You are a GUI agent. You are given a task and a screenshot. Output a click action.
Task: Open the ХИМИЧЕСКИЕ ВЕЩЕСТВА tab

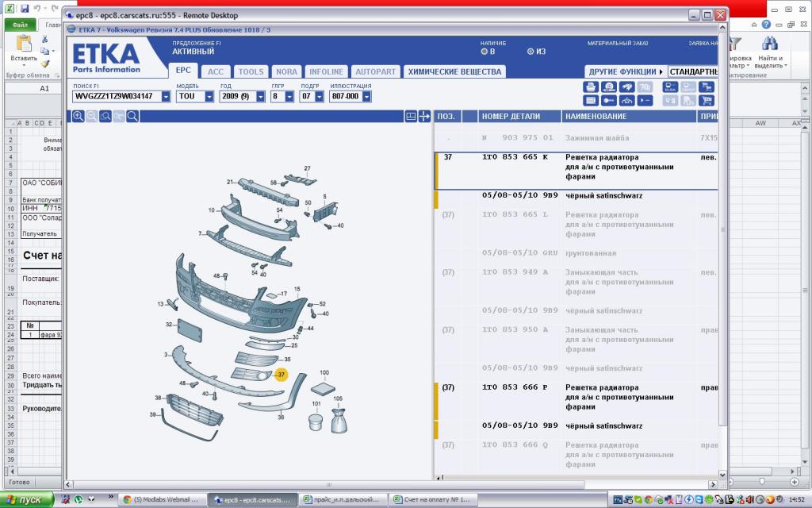click(454, 71)
